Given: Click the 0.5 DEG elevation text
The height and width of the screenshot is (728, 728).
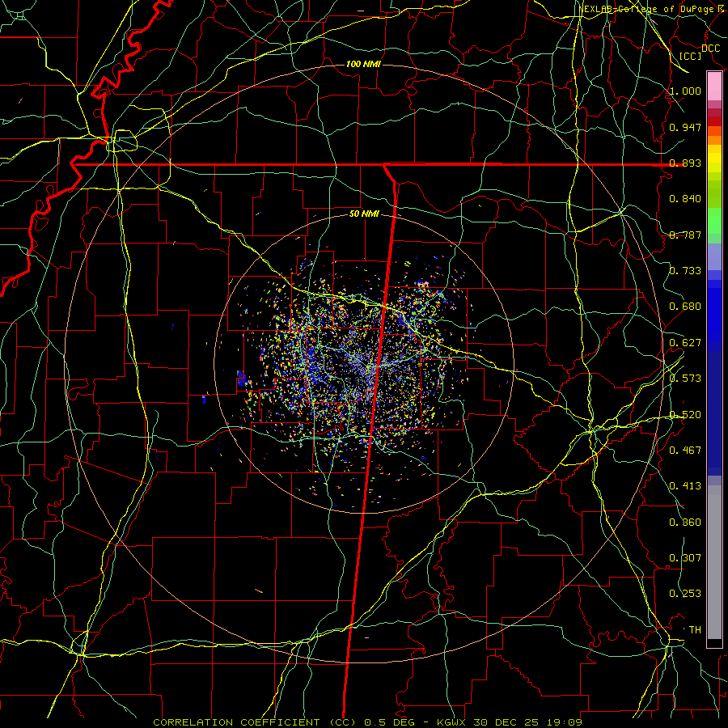Looking at the screenshot, I should [389, 722].
